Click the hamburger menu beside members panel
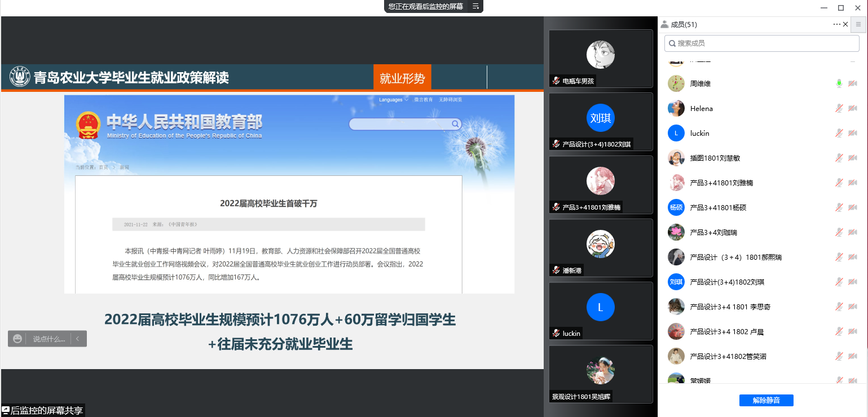This screenshot has height=417, width=868. [x=858, y=24]
